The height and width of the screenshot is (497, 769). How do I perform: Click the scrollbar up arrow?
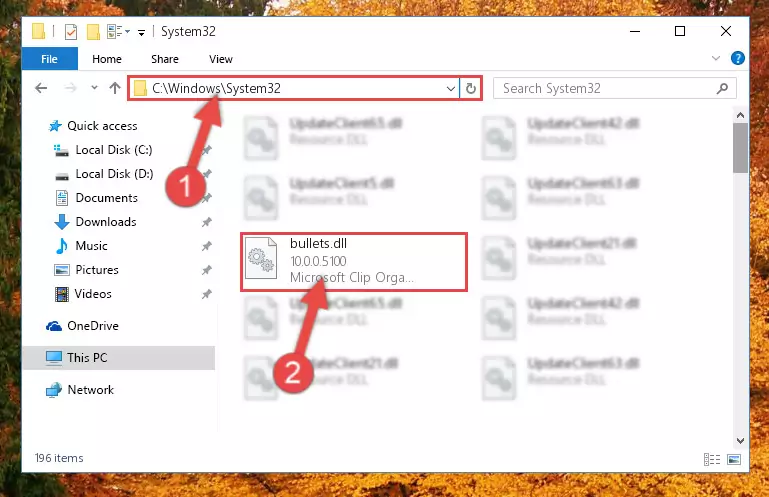pyautogui.click(x=740, y=115)
